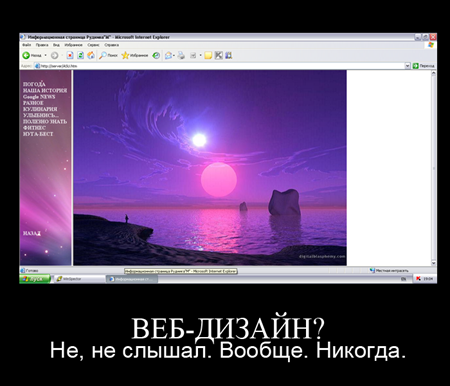Open the Справка menu

click(111, 45)
